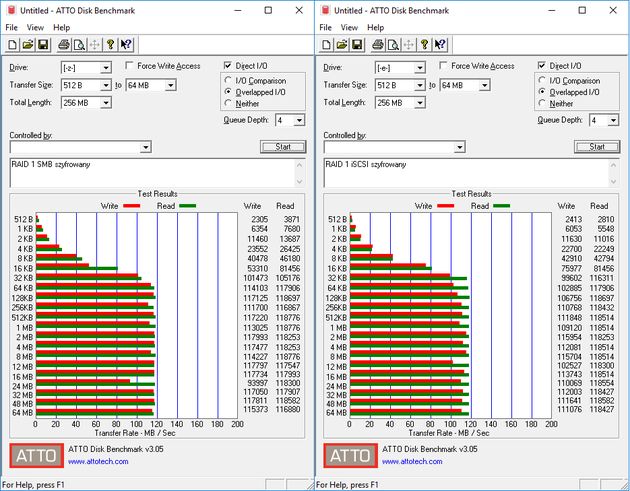Open Drive [-e-] dropdown in right window
Image resolution: width=630 pixels, height=491 pixels.
(420, 68)
